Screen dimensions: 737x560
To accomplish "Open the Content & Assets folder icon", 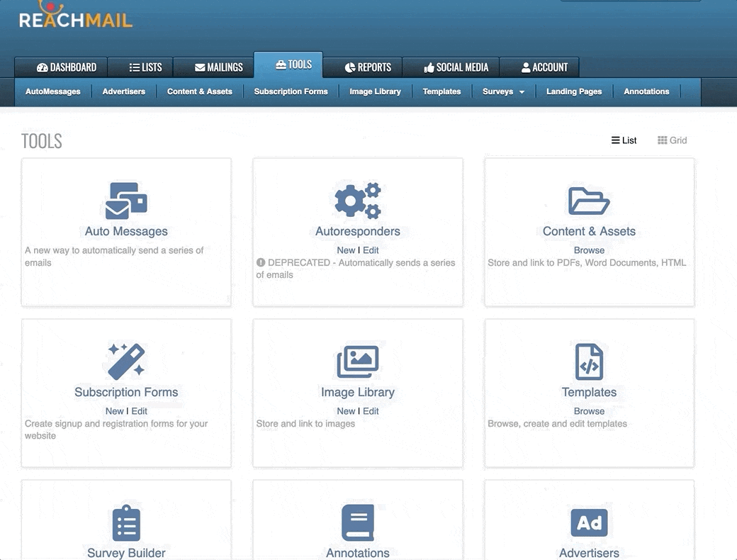I will point(589,201).
